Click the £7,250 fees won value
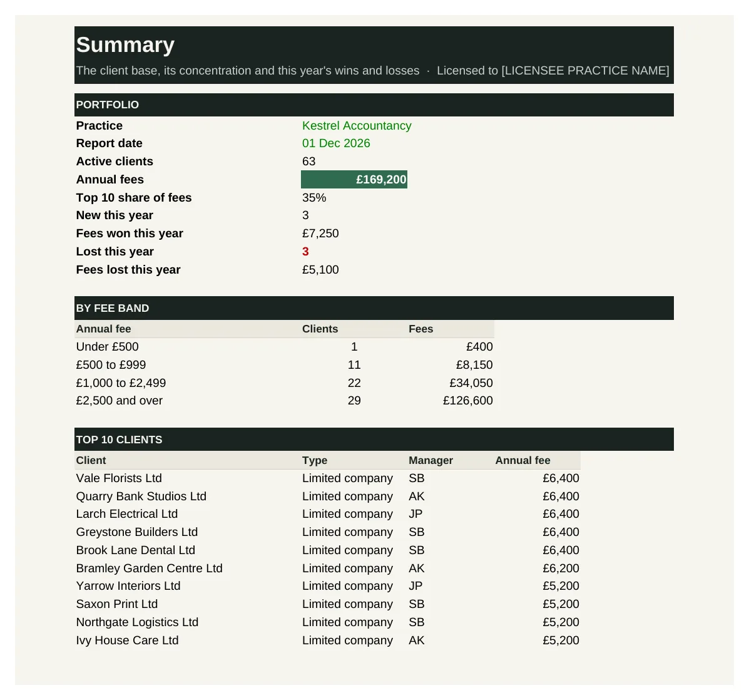Image resolution: width=749 pixels, height=700 pixels. pos(320,234)
